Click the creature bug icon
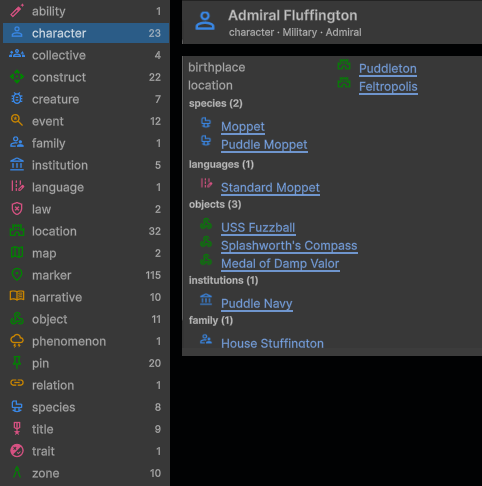The width and height of the screenshot is (482, 486). coord(17,99)
